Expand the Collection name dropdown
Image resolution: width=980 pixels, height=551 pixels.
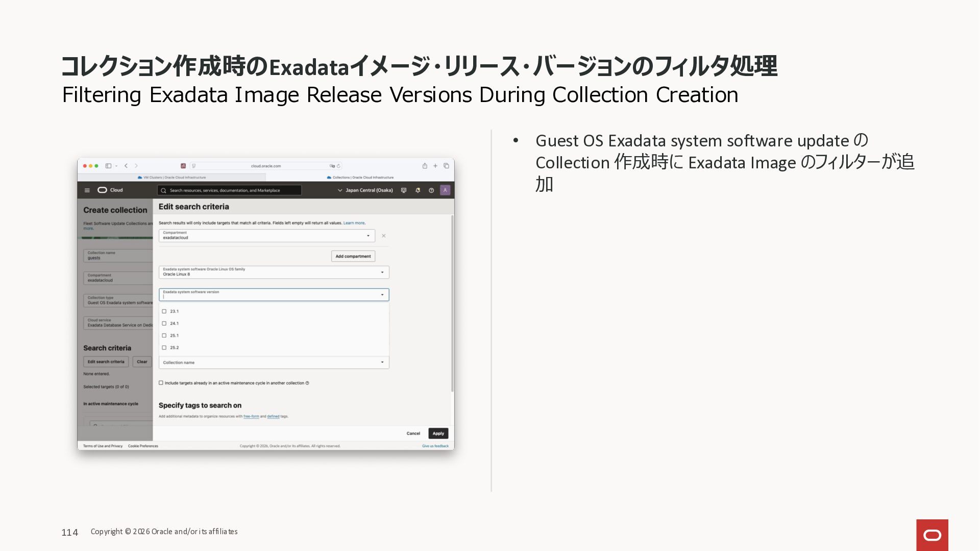(x=274, y=362)
